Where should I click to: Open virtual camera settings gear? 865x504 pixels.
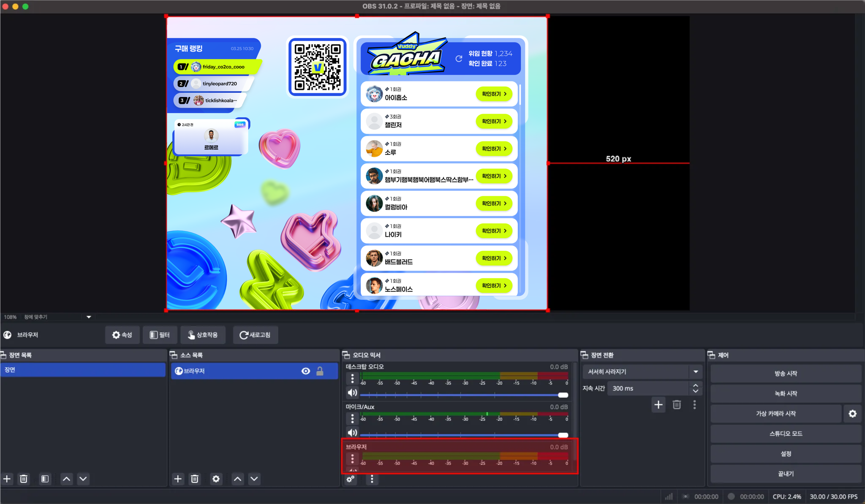[x=853, y=414]
